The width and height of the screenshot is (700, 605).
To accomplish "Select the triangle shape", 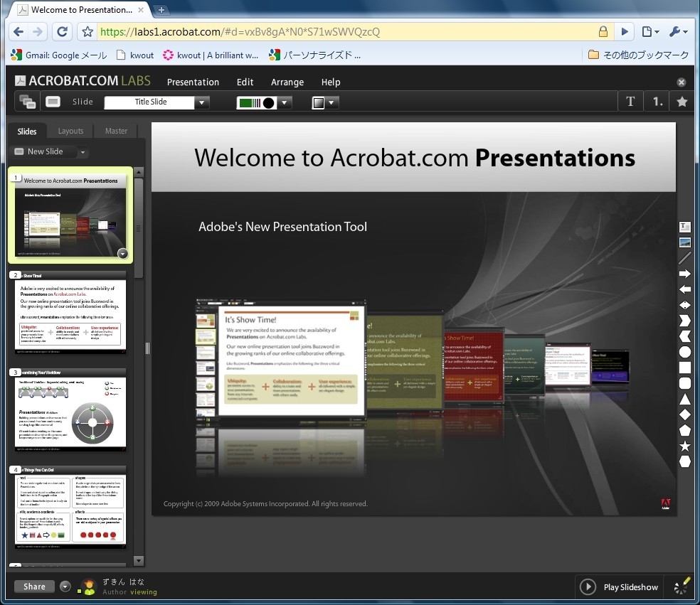I will tap(685, 399).
